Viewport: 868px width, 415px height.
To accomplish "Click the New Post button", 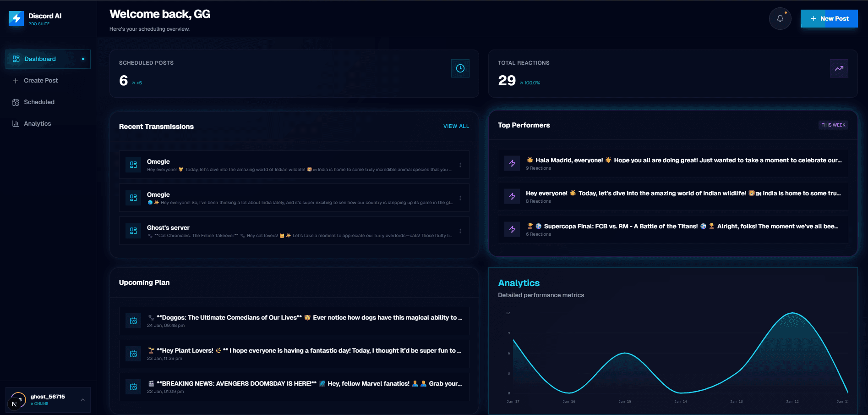I will [829, 18].
